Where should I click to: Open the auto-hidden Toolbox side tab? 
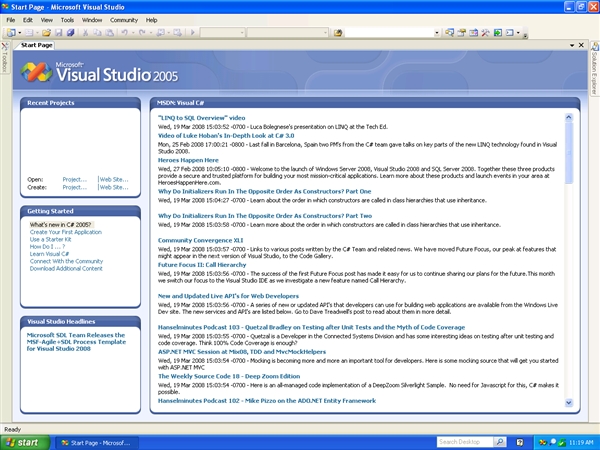pyautogui.click(x=5, y=57)
